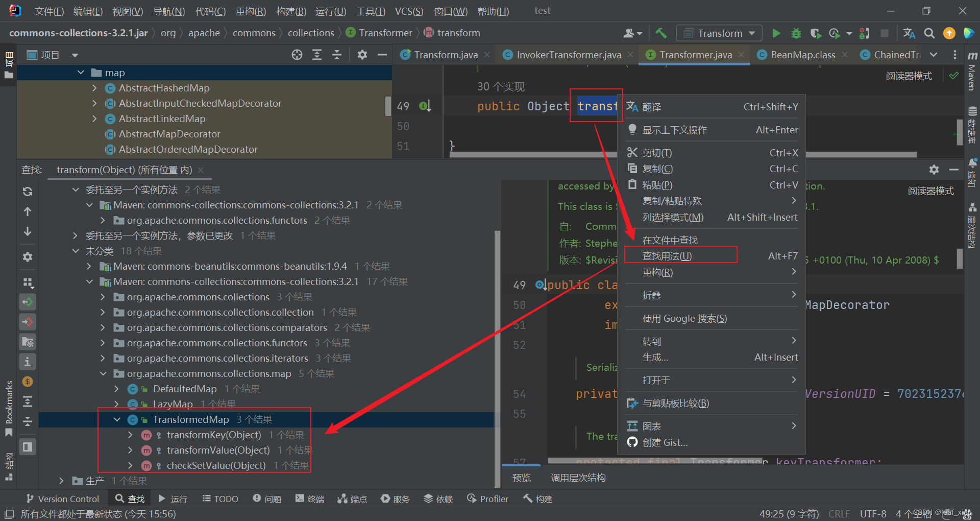Click the down arrow next occurrence icon
This screenshot has width=980, height=521.
point(28,231)
